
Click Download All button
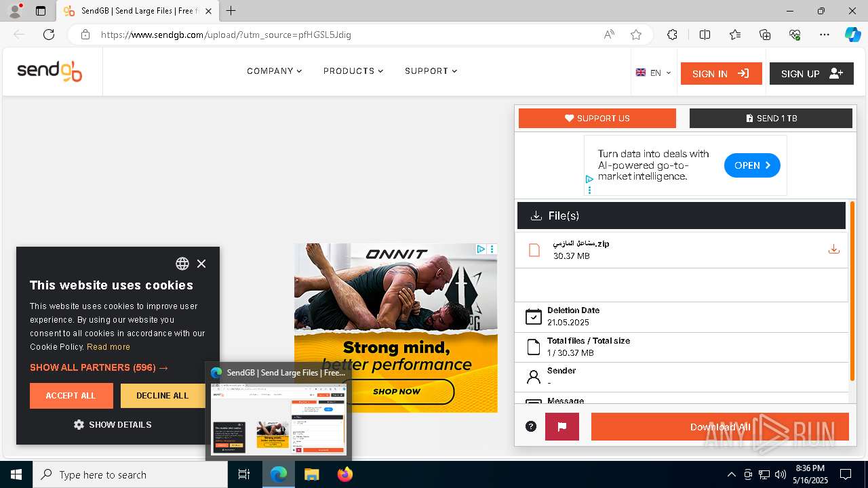tap(720, 427)
